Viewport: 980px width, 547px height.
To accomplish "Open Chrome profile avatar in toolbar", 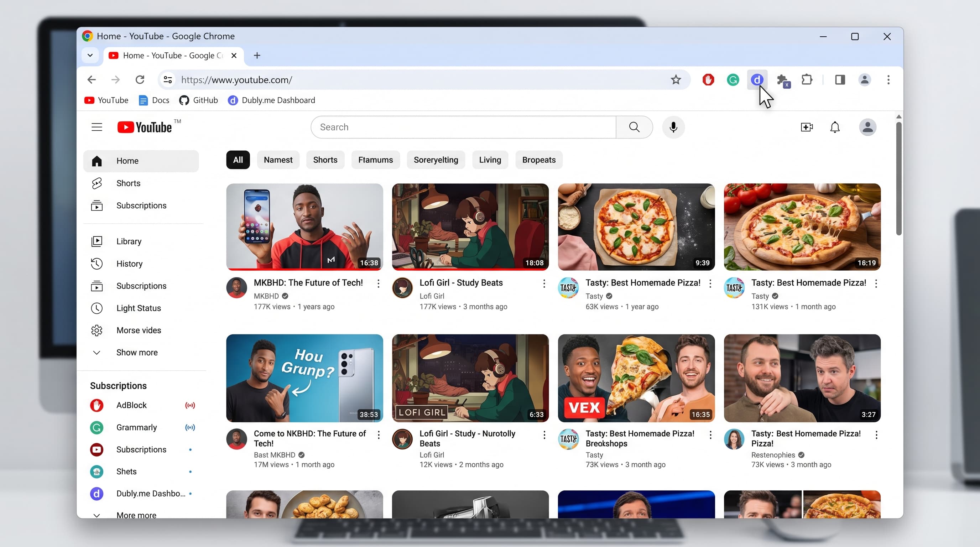I will click(x=864, y=80).
